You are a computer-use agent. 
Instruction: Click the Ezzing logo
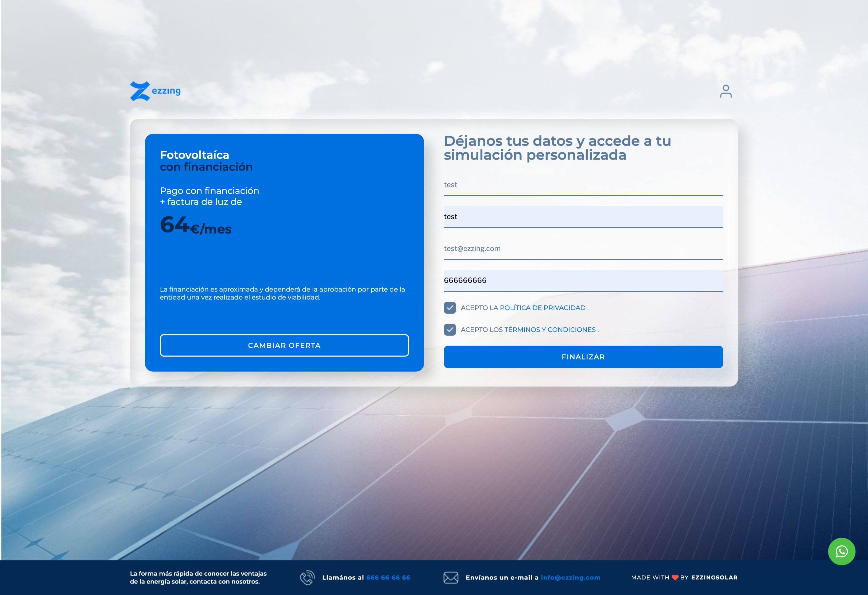[x=155, y=91]
